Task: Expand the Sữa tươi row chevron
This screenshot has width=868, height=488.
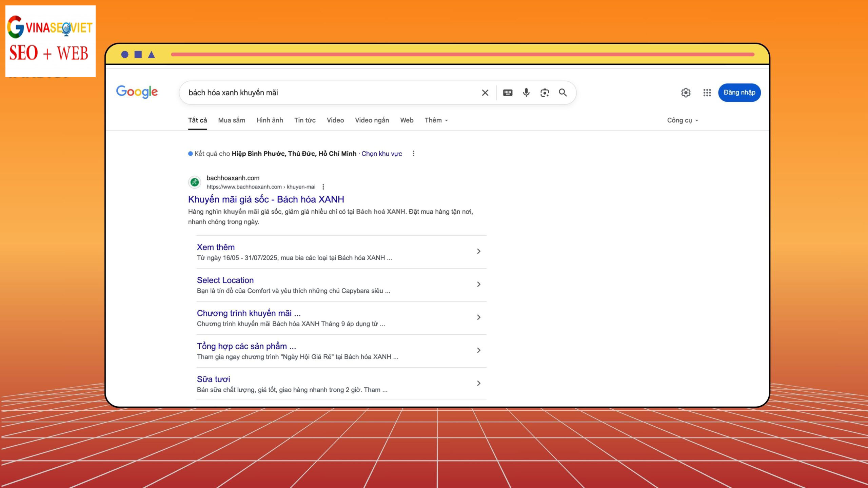Action: tap(479, 383)
